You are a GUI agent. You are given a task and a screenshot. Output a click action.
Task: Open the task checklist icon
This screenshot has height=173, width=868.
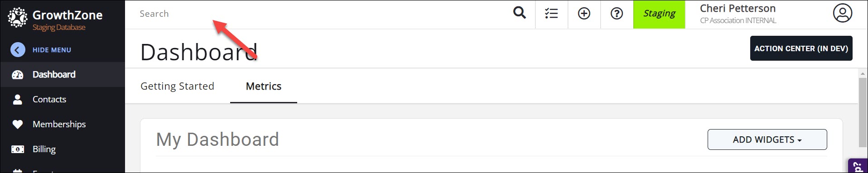(x=551, y=14)
